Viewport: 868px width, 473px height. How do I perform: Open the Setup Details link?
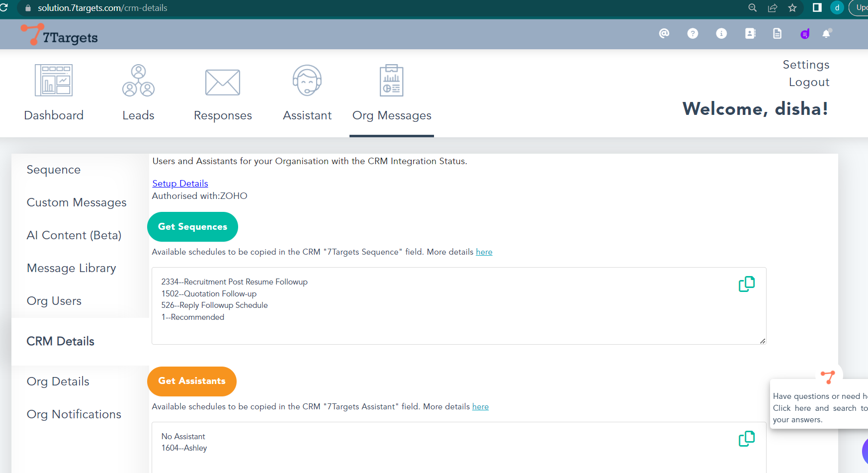[180, 184]
